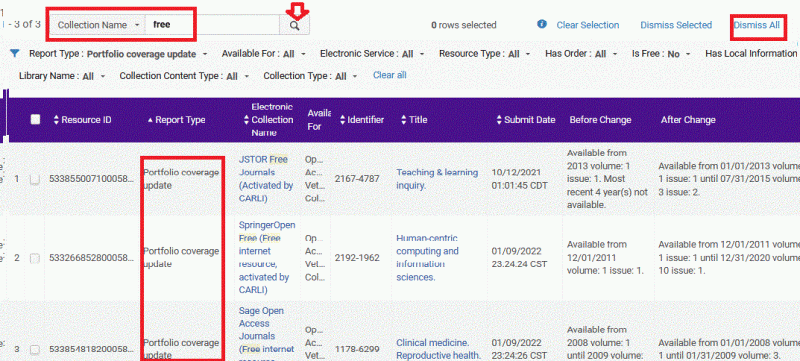Open the Report Type filter dropdown

click(118, 54)
